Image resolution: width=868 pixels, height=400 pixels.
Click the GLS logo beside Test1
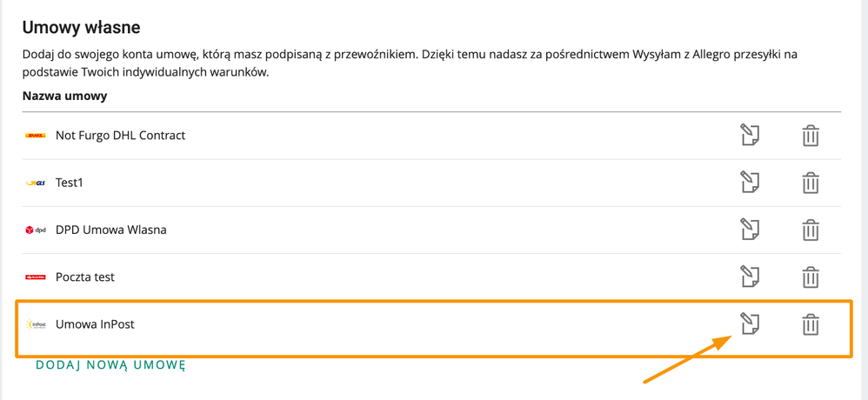[36, 183]
